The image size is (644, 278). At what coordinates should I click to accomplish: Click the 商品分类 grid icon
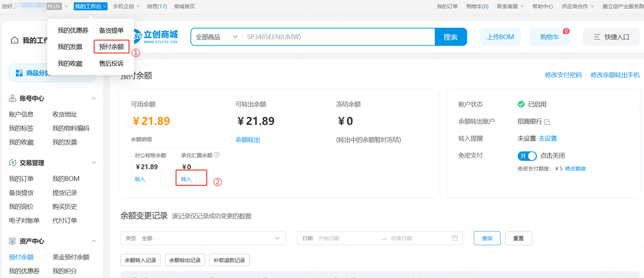pos(19,73)
